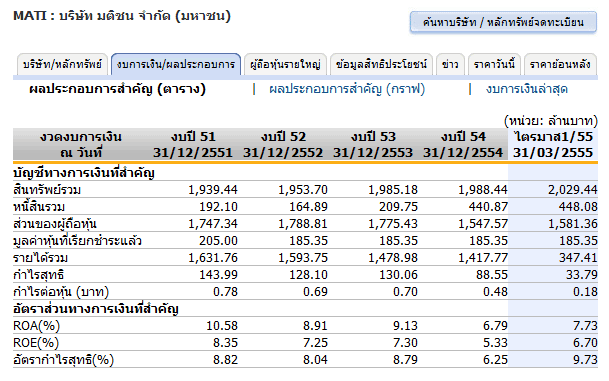
Task: Click the ROA(%) row label
Action: [37, 326]
